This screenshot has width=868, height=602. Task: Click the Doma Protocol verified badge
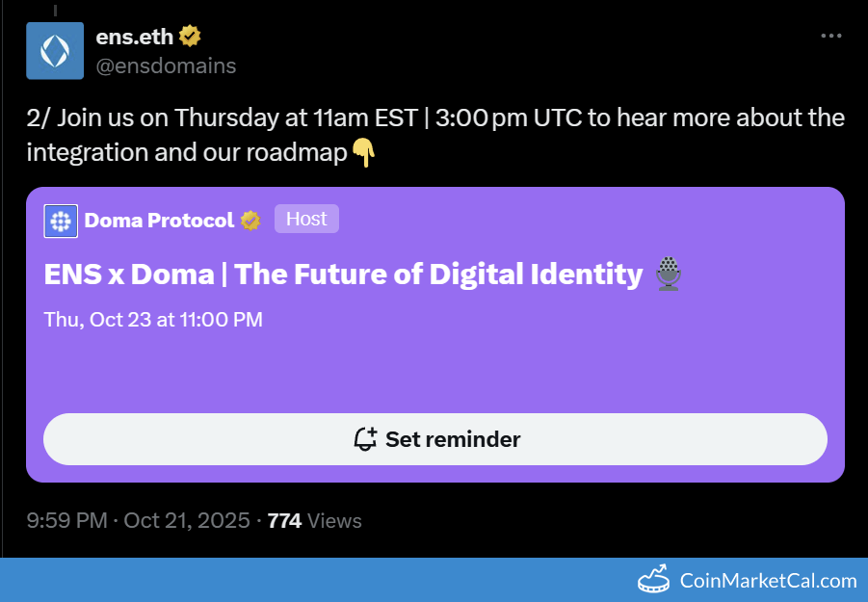(250, 221)
